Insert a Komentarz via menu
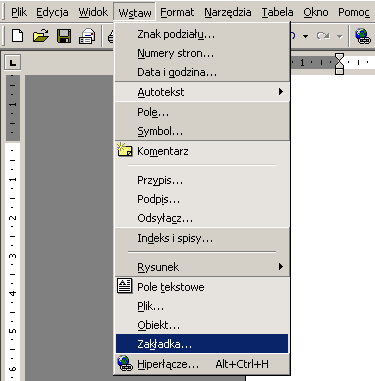Viewport: 375px width, 381px height. tap(202, 151)
